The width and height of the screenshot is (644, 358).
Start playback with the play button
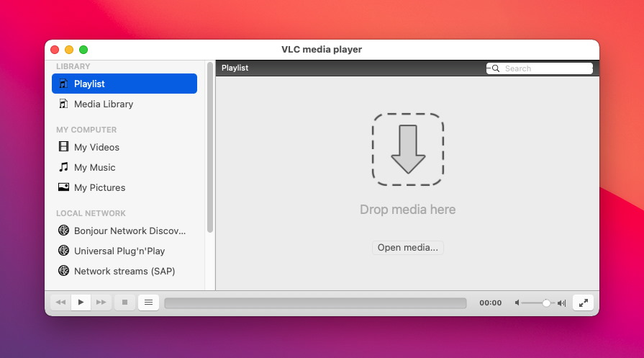[x=81, y=303]
